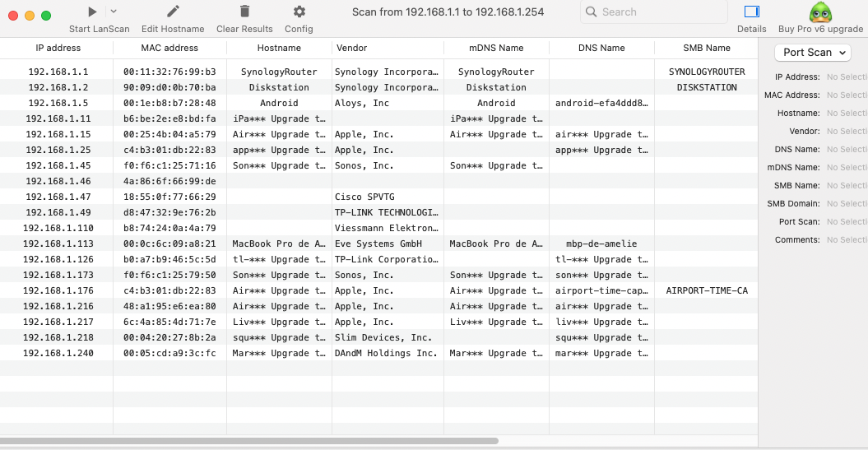Select the row with IP 192.168.1.2
The width and height of the screenshot is (868, 450).
(378, 87)
